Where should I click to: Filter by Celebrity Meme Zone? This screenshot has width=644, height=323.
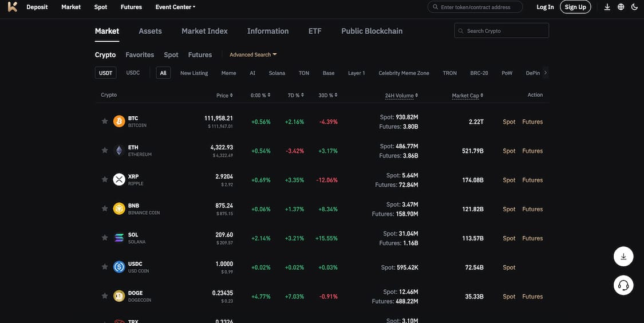tap(404, 73)
